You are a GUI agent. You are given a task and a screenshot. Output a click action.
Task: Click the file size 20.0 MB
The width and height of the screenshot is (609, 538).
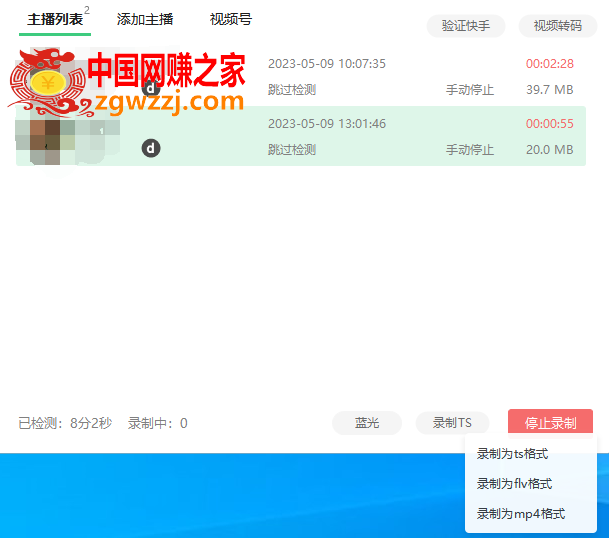point(550,150)
